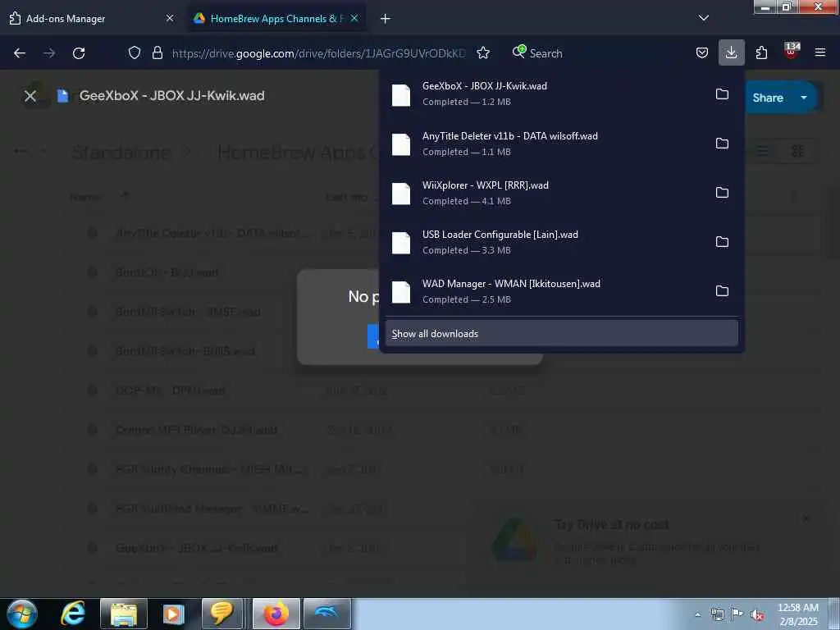840x630 pixels.
Task: Open Windows Media Player taskbar icon
Action: tap(174, 614)
